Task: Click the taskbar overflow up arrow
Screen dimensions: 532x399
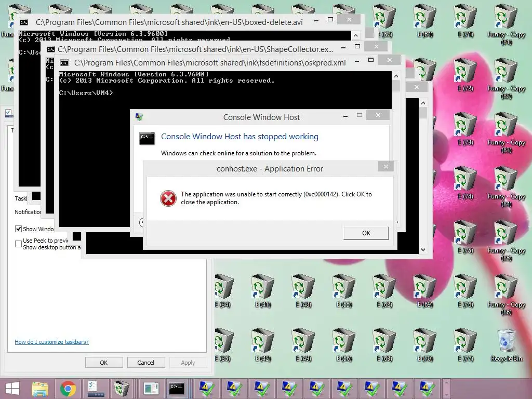Action: [446, 383]
